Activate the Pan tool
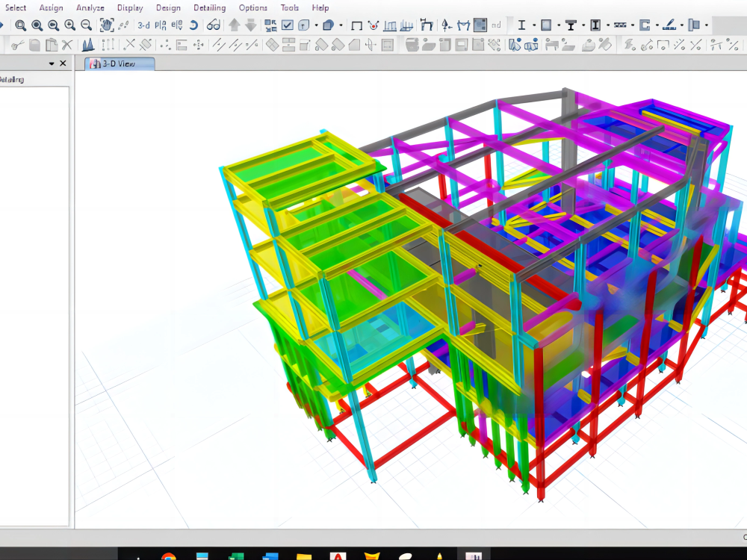This screenshot has height=560, width=747. 106,25
